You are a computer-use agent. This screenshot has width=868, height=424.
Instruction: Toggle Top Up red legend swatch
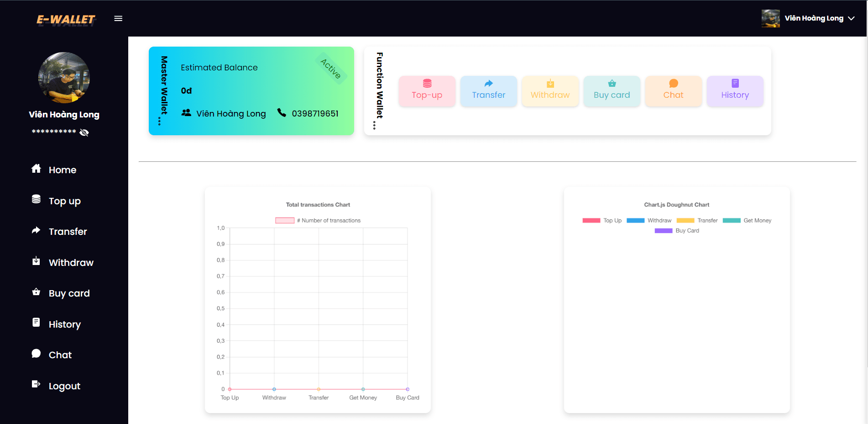591,220
